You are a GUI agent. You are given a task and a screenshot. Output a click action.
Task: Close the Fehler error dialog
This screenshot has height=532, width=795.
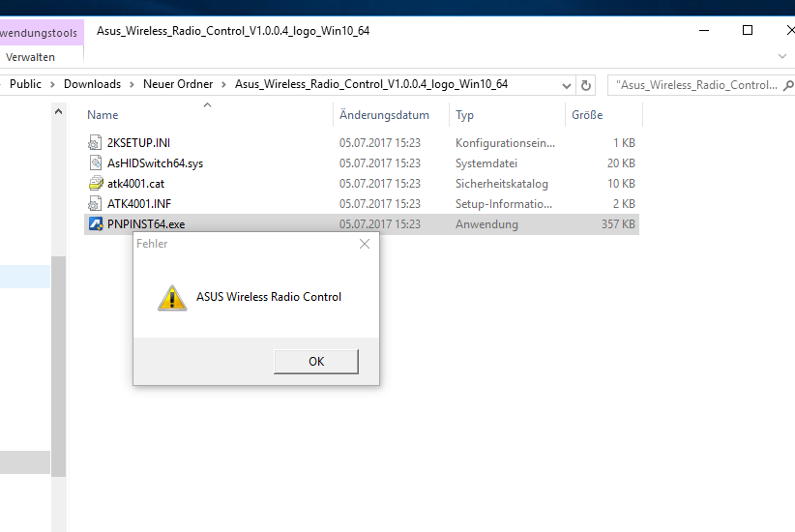[x=365, y=244]
